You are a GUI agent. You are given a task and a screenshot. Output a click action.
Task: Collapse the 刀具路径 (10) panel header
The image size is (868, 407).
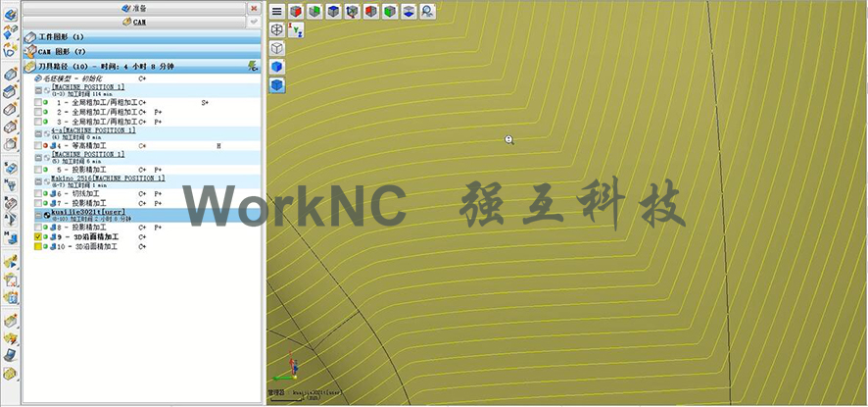142,67
